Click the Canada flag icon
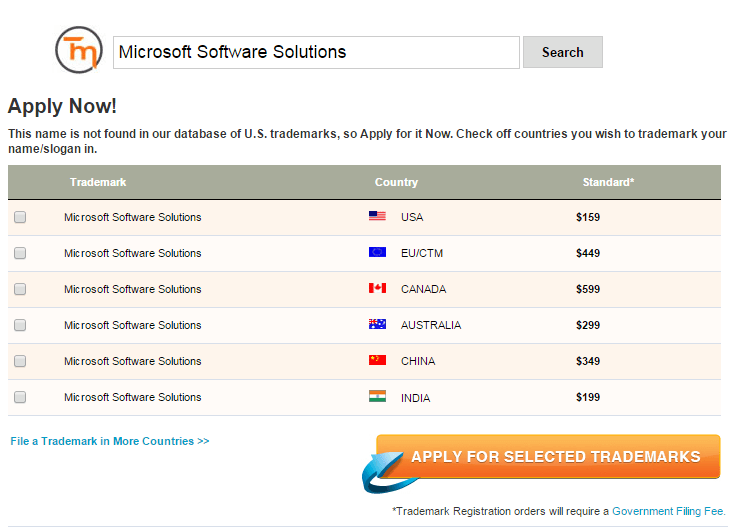Image resolution: width=738 pixels, height=528 pixels. point(377,288)
